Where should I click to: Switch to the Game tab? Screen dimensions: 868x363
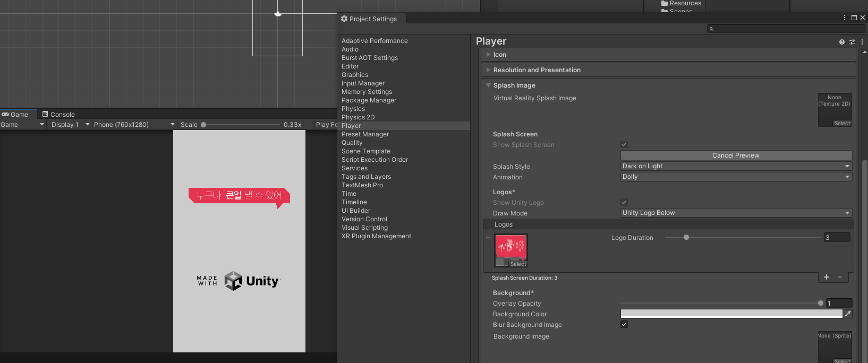coord(19,115)
